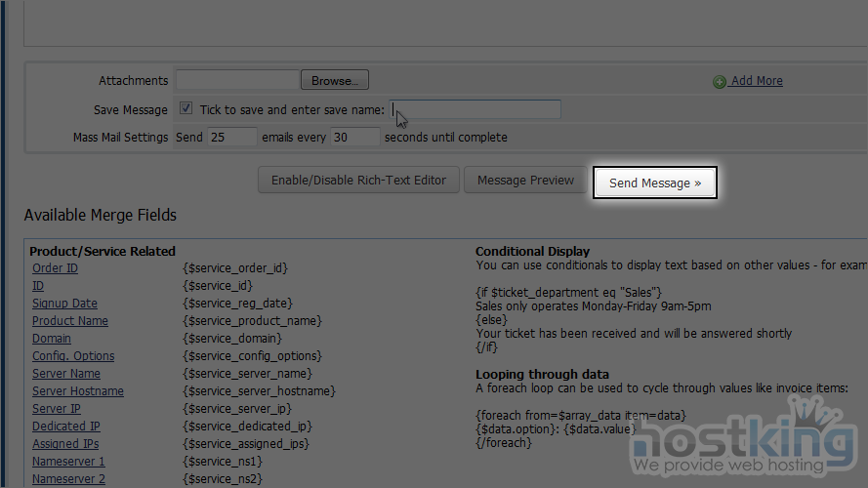868x488 pixels.
Task: Insert the Domain merge field
Action: click(x=52, y=339)
